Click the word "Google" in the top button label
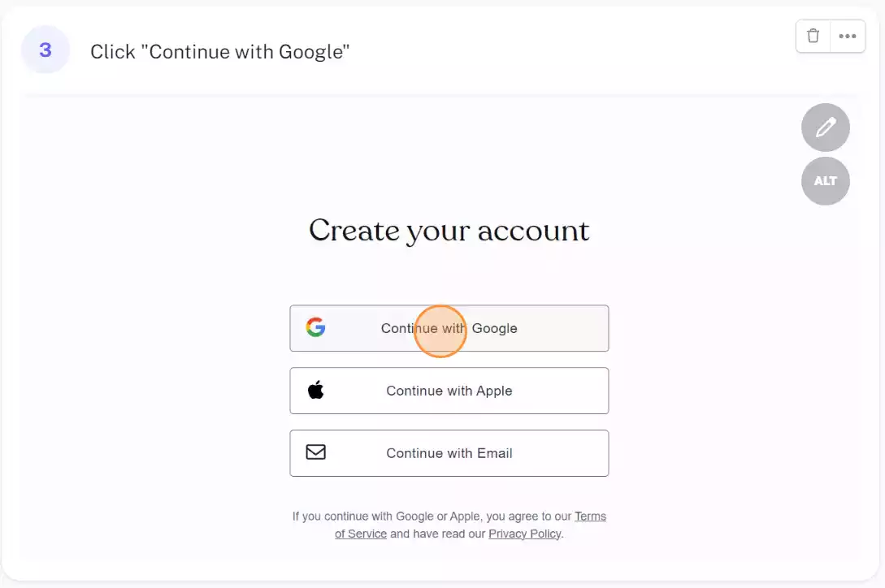The width and height of the screenshot is (885, 588). [494, 329]
